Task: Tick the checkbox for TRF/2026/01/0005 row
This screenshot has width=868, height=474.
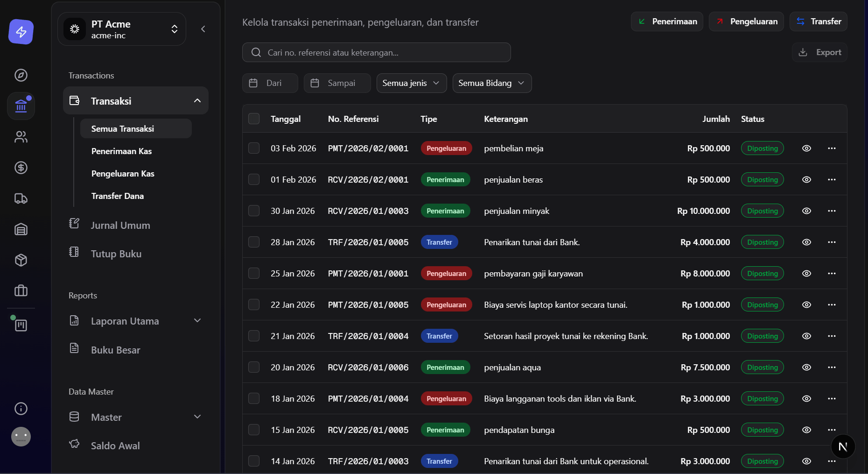Action: tap(254, 242)
